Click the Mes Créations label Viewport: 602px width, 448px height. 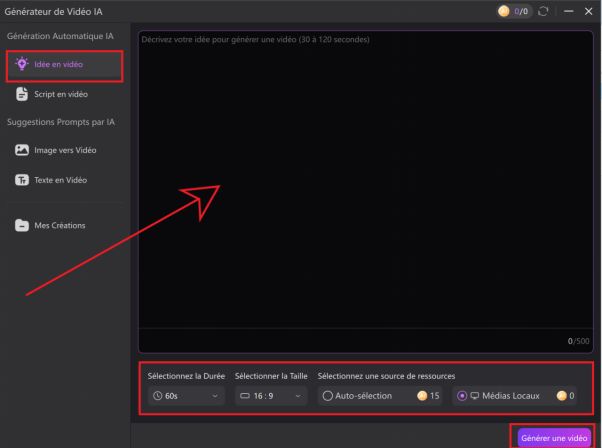click(62, 225)
